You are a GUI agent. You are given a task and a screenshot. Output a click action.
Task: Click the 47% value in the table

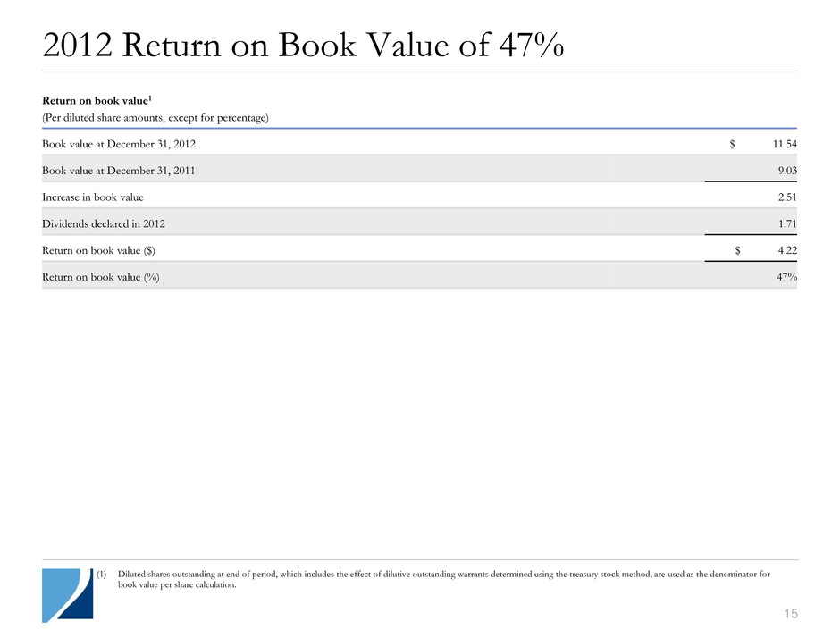coord(785,276)
